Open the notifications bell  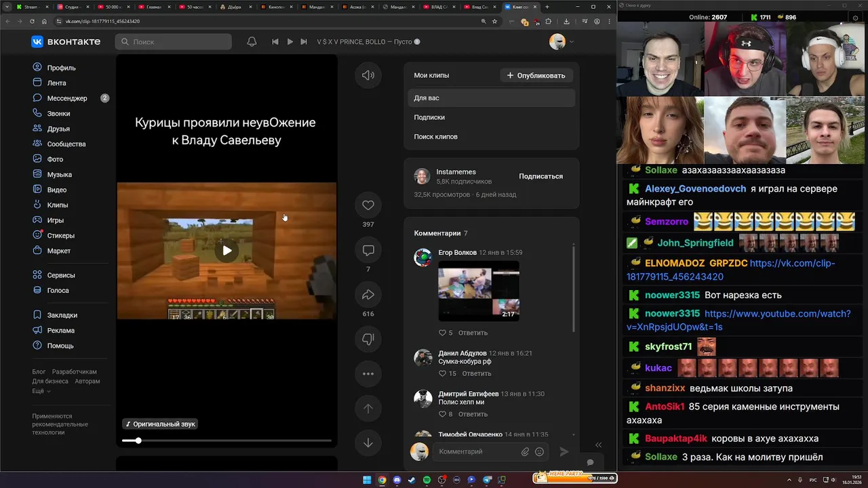pos(252,41)
